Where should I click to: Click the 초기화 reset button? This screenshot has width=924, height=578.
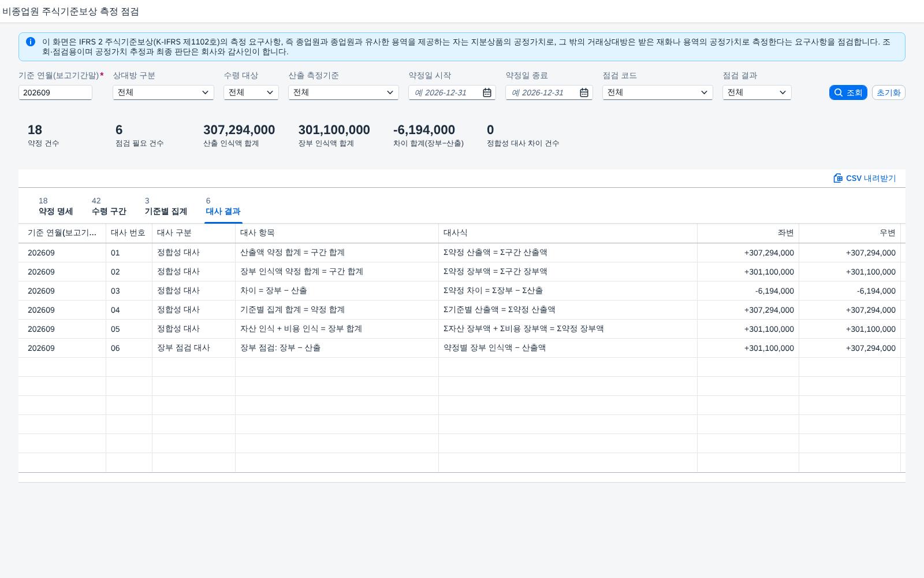888,92
